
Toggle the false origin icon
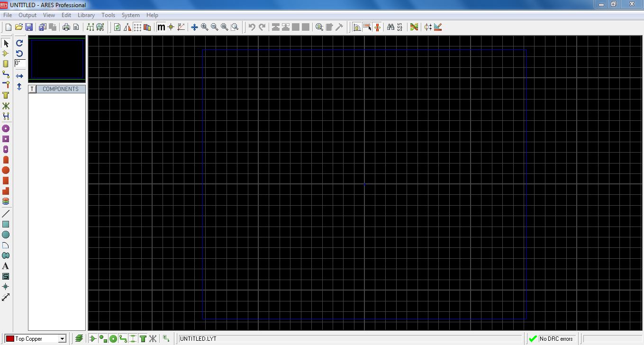pos(171,27)
